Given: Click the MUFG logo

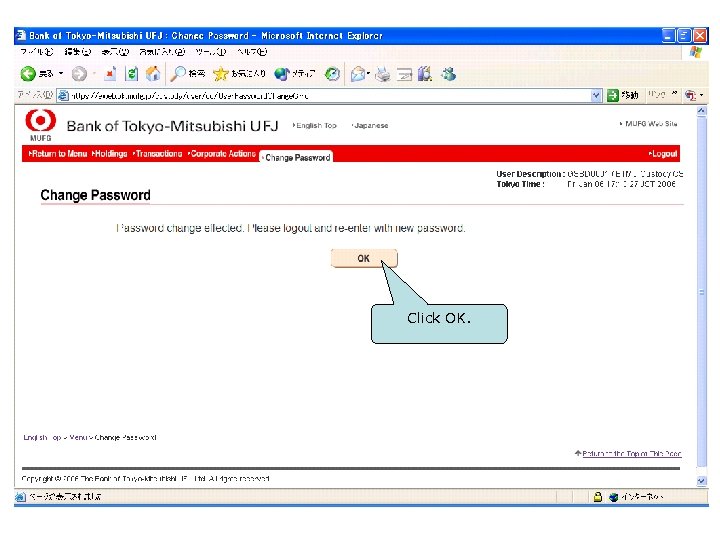Looking at the screenshot, I should tap(40, 125).
